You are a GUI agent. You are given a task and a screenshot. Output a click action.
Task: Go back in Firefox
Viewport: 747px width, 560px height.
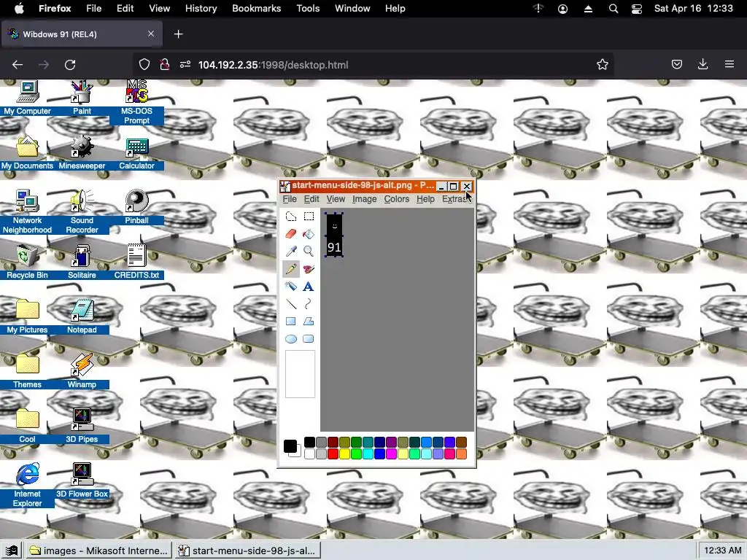tap(18, 65)
